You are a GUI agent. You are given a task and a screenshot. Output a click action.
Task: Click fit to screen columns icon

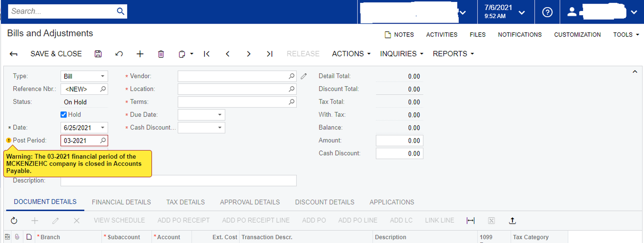tap(470, 220)
